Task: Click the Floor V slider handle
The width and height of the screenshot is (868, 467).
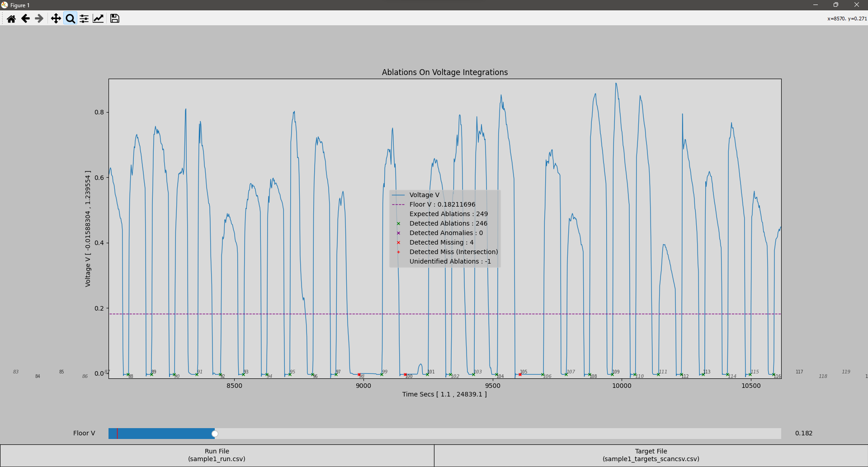Action: tap(215, 434)
